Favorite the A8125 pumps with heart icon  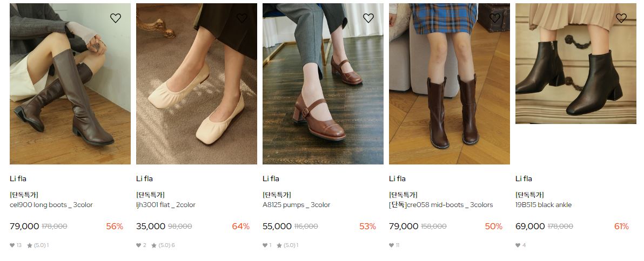pos(368,18)
